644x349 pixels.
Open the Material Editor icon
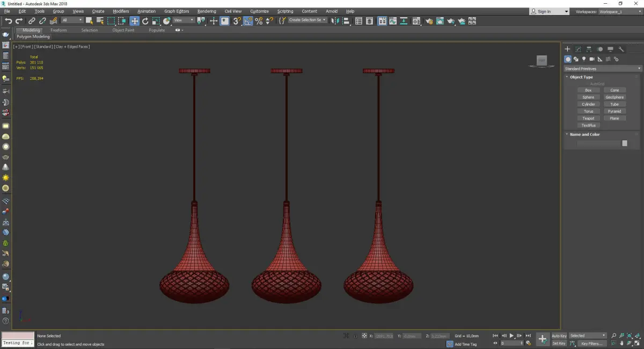(x=416, y=21)
